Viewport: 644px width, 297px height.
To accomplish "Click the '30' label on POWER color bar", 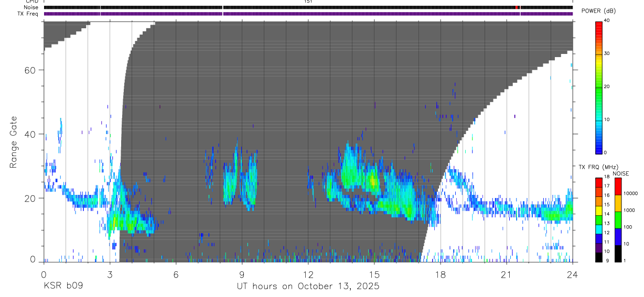I will [x=608, y=53].
